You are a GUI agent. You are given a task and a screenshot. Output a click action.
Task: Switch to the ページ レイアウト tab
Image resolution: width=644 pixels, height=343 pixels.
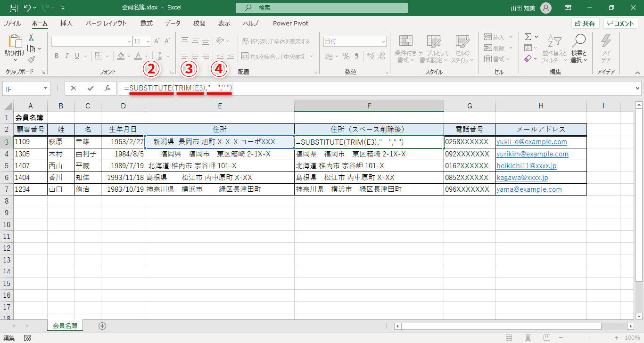[x=106, y=23]
